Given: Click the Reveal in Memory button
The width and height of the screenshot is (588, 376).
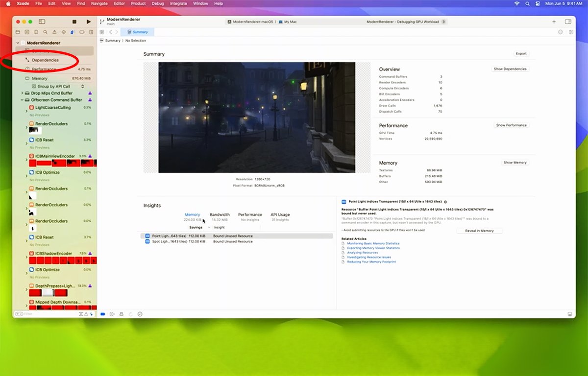Looking at the screenshot, I should tap(479, 231).
